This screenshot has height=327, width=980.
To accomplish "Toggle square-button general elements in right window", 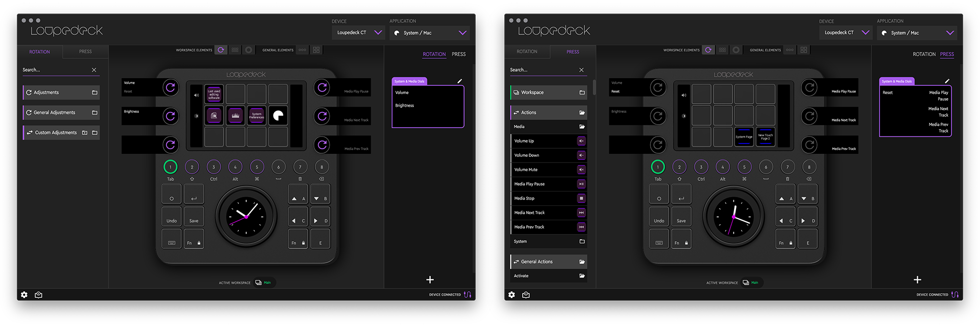I will [x=804, y=50].
